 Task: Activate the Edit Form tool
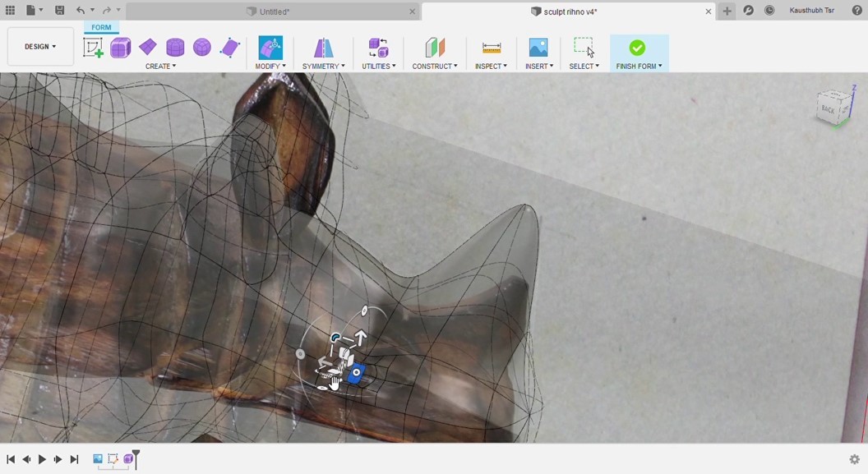tap(270, 48)
